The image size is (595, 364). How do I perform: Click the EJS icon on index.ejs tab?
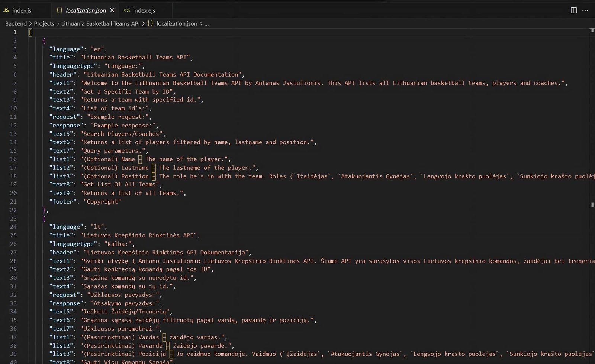(127, 10)
